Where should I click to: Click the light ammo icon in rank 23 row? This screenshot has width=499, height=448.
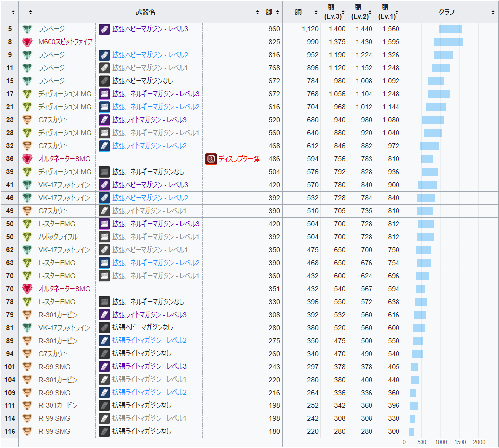pyautogui.click(x=27, y=120)
